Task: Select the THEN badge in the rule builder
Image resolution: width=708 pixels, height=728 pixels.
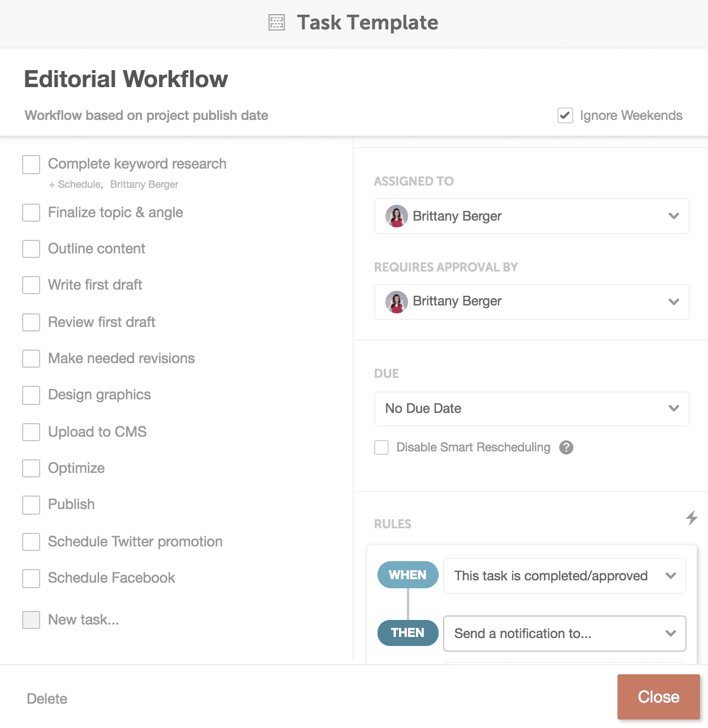Action: pos(407,633)
